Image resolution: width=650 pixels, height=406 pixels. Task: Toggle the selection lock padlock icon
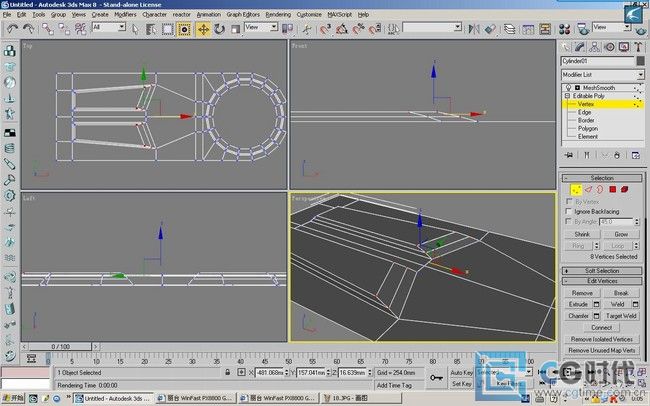228,372
